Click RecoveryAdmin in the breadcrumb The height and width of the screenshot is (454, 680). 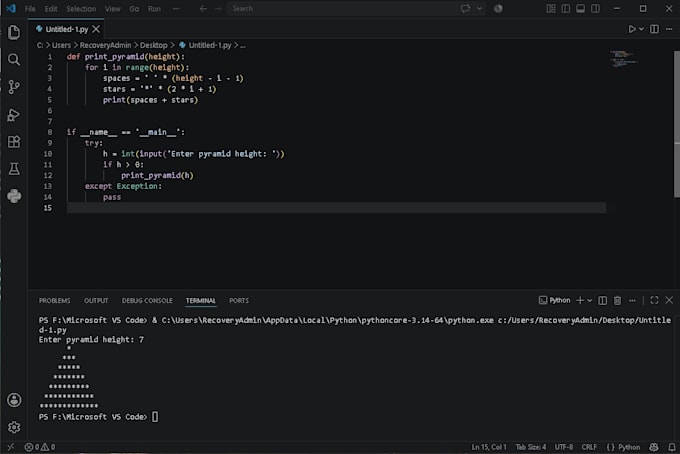105,45
